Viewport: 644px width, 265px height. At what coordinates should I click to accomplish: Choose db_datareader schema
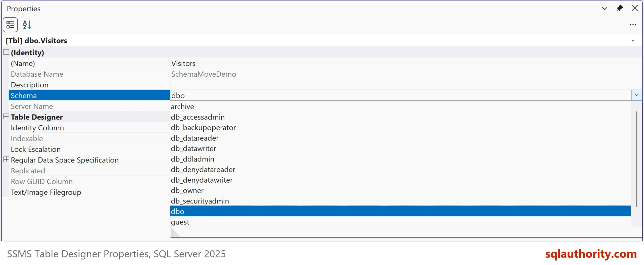click(x=400, y=138)
